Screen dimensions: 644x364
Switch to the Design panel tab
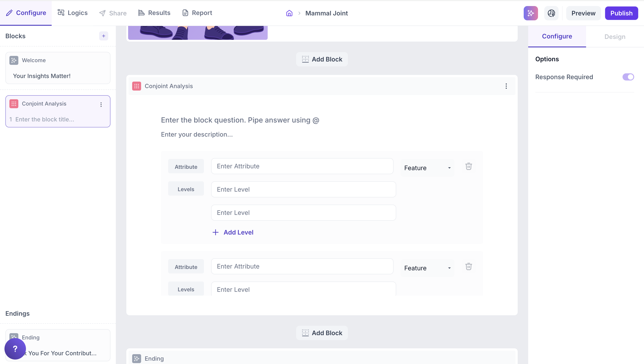click(615, 37)
